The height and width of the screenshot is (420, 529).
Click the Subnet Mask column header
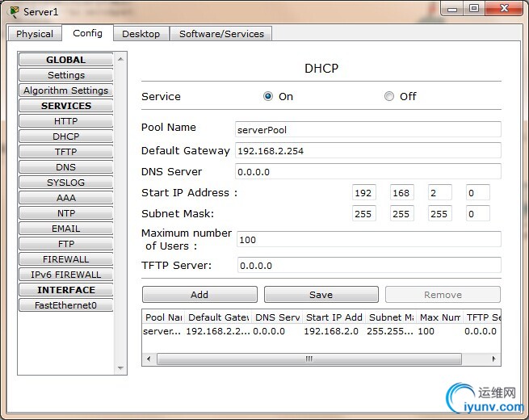(392, 317)
